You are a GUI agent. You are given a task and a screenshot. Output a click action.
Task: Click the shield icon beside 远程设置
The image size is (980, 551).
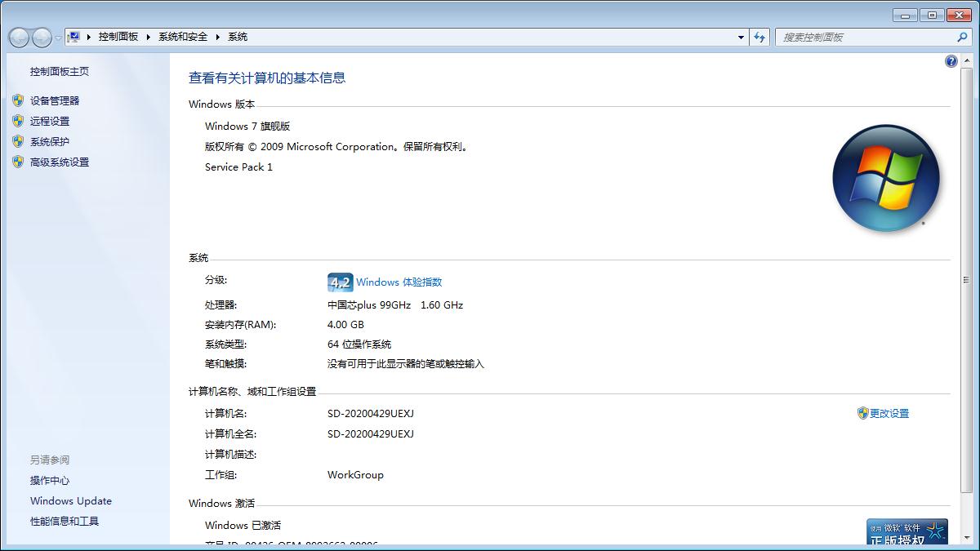pyautogui.click(x=18, y=121)
